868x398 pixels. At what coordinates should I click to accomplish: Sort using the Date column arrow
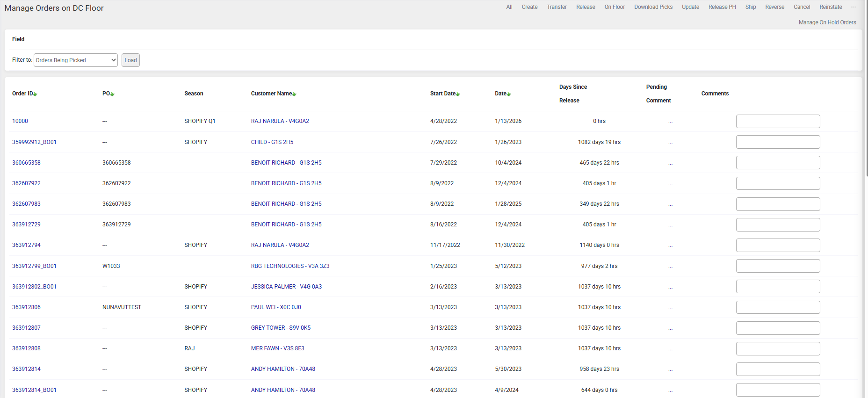[x=509, y=94]
